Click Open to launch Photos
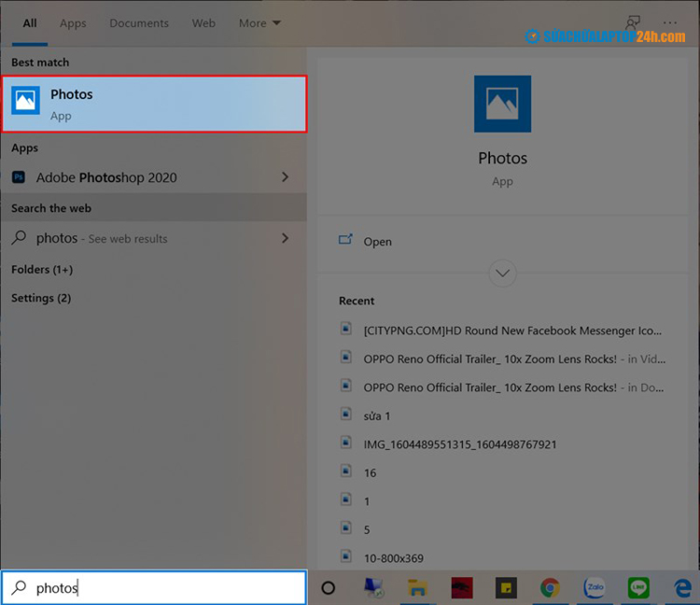The width and height of the screenshot is (700, 605). tap(377, 242)
